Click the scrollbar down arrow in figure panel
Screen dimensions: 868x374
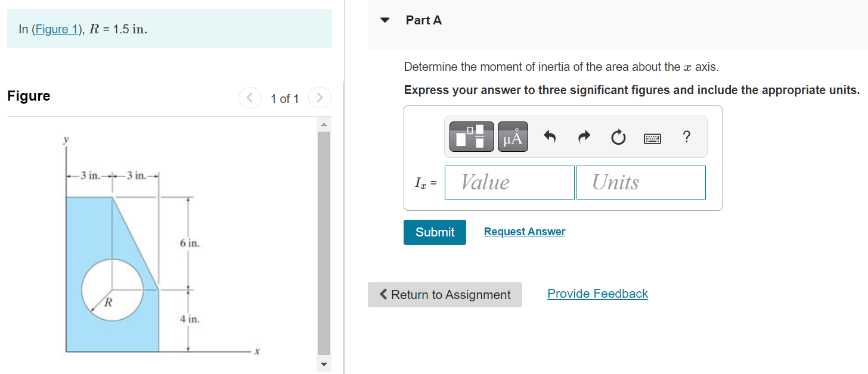[x=323, y=364]
